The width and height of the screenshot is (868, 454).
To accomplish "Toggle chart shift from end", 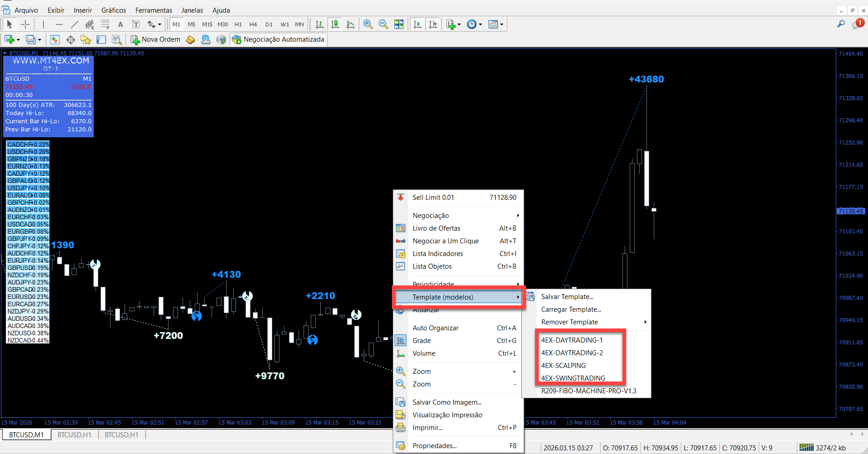I will tap(433, 24).
